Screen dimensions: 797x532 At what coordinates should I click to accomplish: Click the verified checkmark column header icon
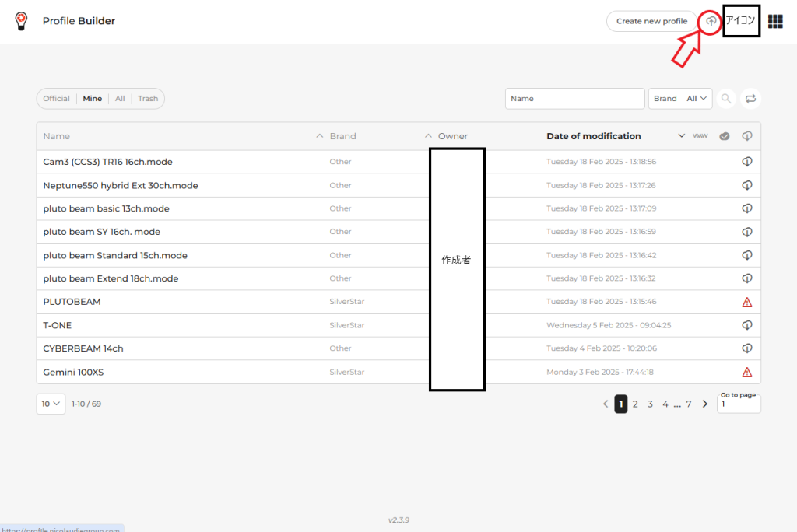coord(725,136)
